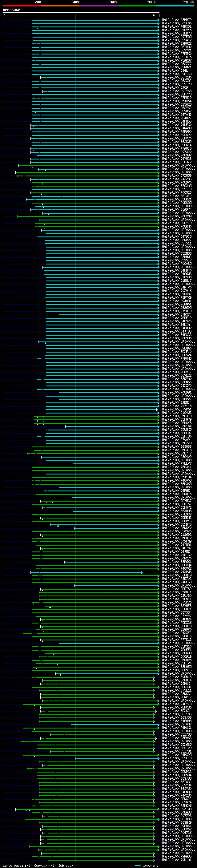Select the UniRef100_C4XXE2 label
197x868 pixels.
pos(177,633)
